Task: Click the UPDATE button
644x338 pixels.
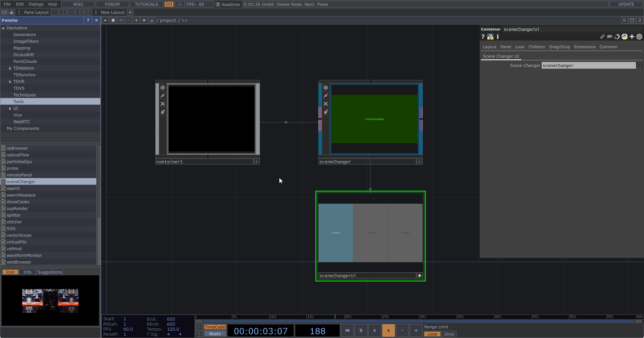Action: 626,4
